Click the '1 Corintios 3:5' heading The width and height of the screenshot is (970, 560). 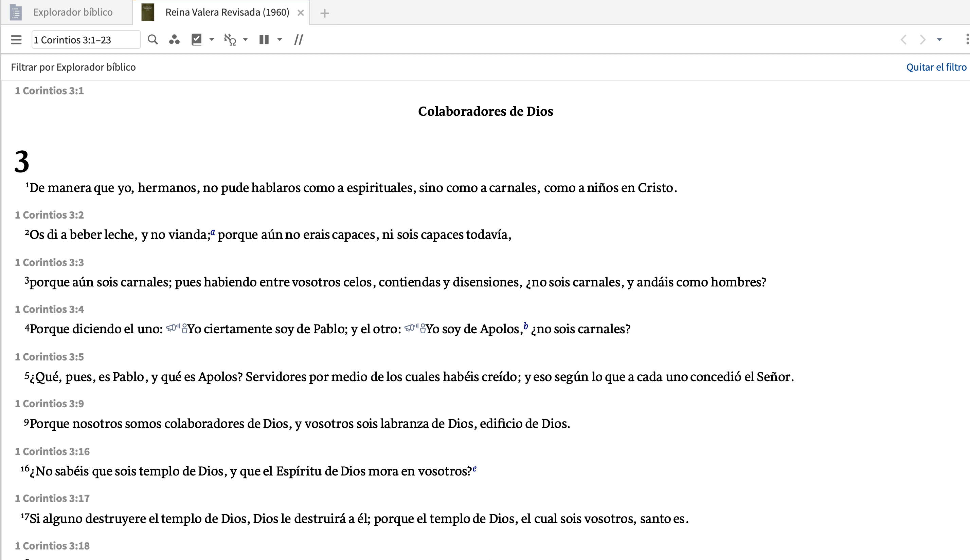click(49, 357)
